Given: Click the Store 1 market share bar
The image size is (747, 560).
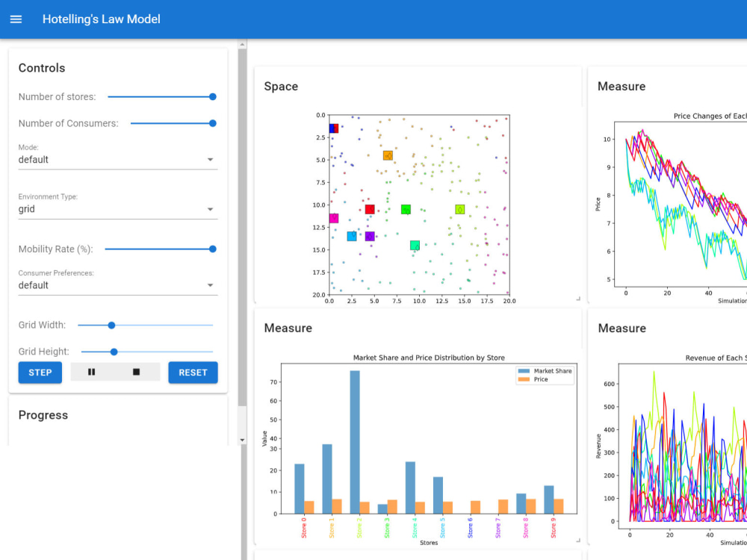Looking at the screenshot, I should pyautogui.click(x=327, y=479).
